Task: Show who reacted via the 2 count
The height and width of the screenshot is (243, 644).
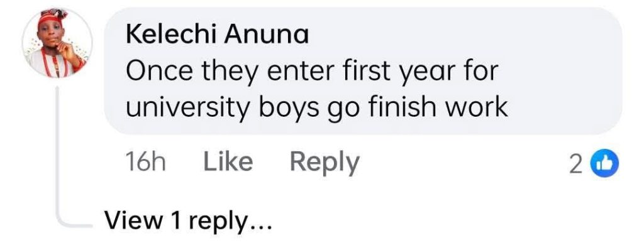Action: point(576,165)
